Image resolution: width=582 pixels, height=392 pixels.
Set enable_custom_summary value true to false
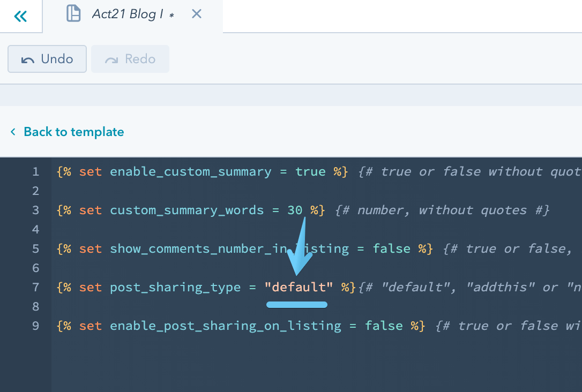coord(310,171)
